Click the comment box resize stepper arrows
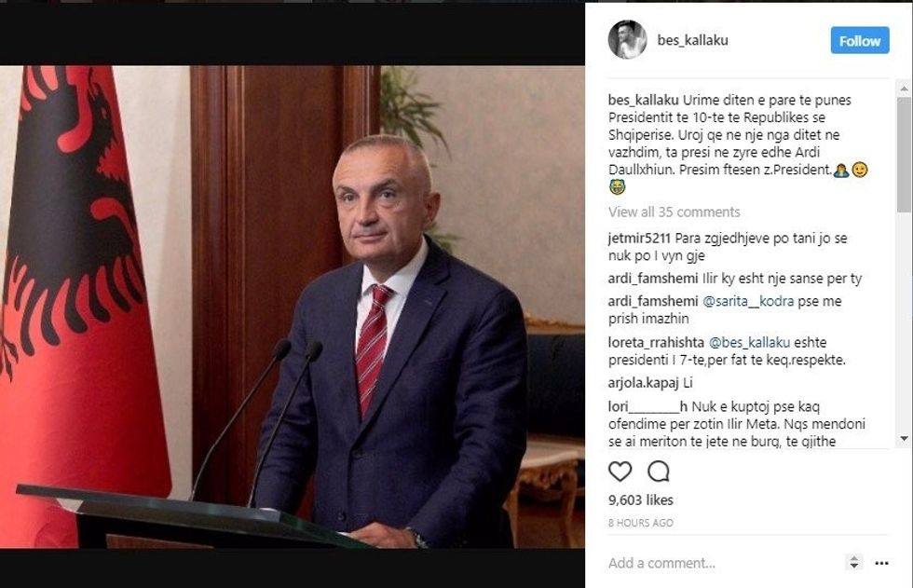Viewport: 913px width, 588px height. pos(853,563)
